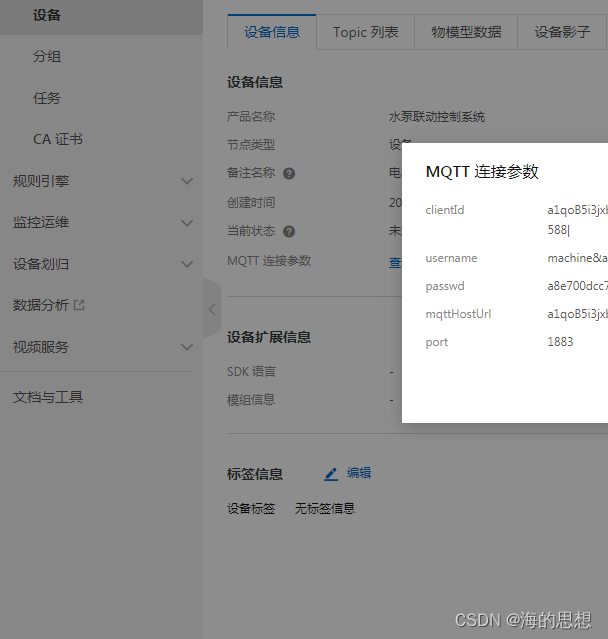Image resolution: width=608 pixels, height=639 pixels.
Task: Click the 编辑 link for tags
Action: (359, 473)
